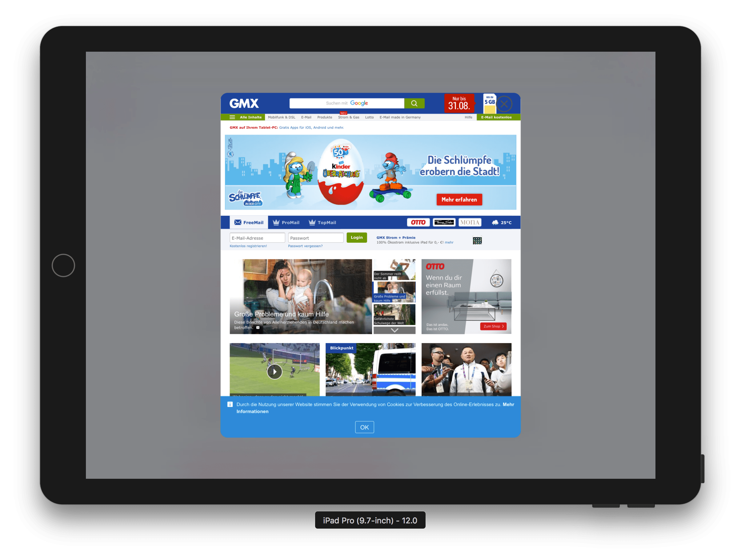Click the E-Mail kostenlos button
This screenshot has width=741, height=560.
point(499,117)
